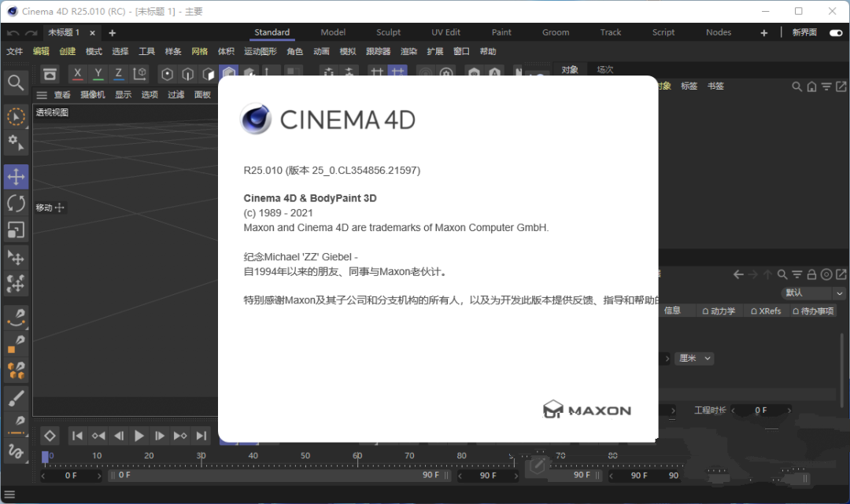The image size is (850, 504).
Task: Add a new layout with plus button
Action: [x=763, y=33]
